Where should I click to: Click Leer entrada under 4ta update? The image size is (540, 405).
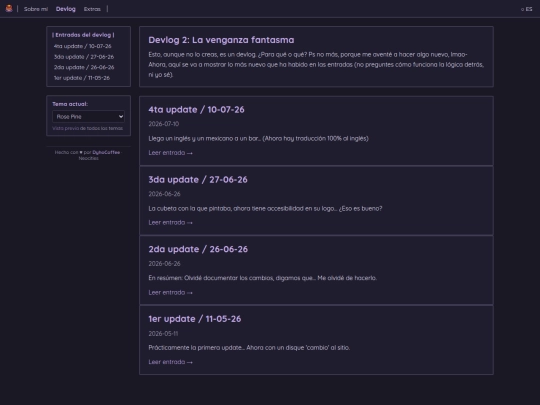click(x=170, y=153)
